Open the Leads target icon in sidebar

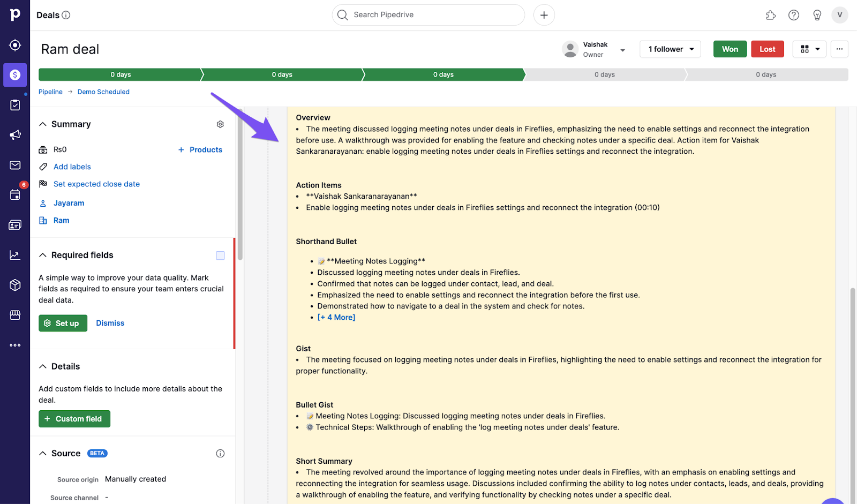pos(15,45)
